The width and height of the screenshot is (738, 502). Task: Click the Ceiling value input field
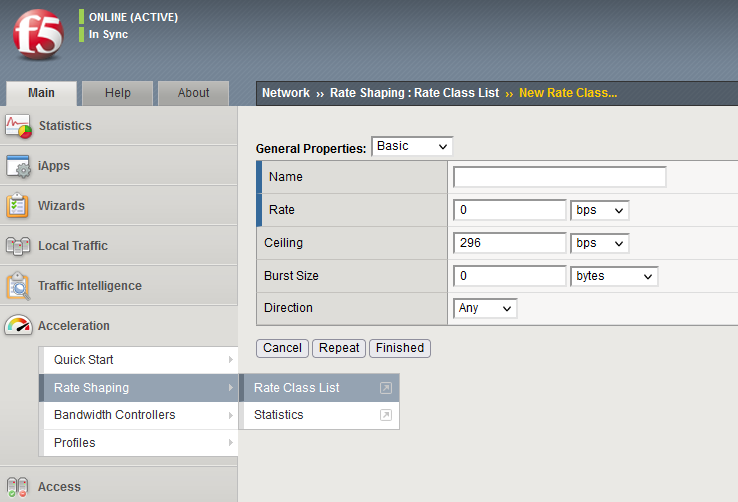click(x=509, y=243)
